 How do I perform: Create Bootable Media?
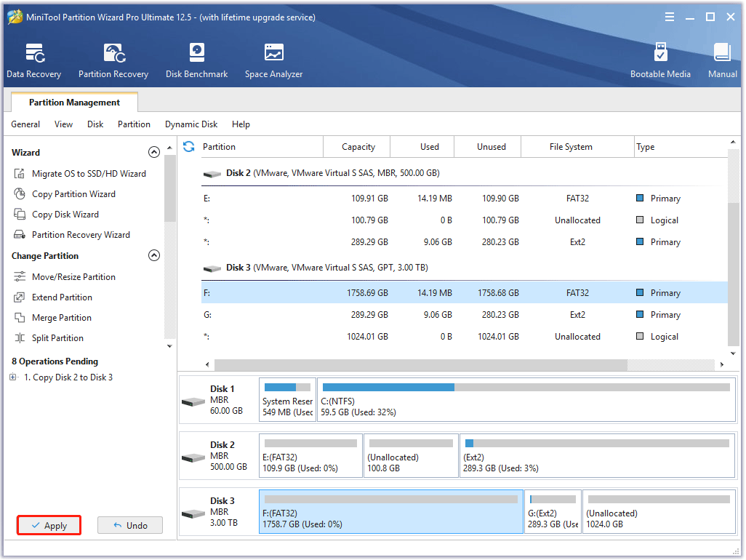click(660, 61)
